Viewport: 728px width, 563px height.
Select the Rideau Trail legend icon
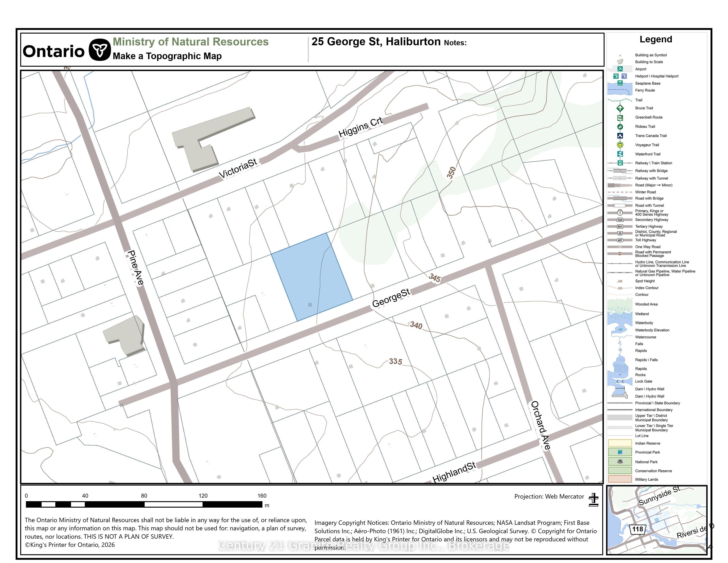(620, 127)
